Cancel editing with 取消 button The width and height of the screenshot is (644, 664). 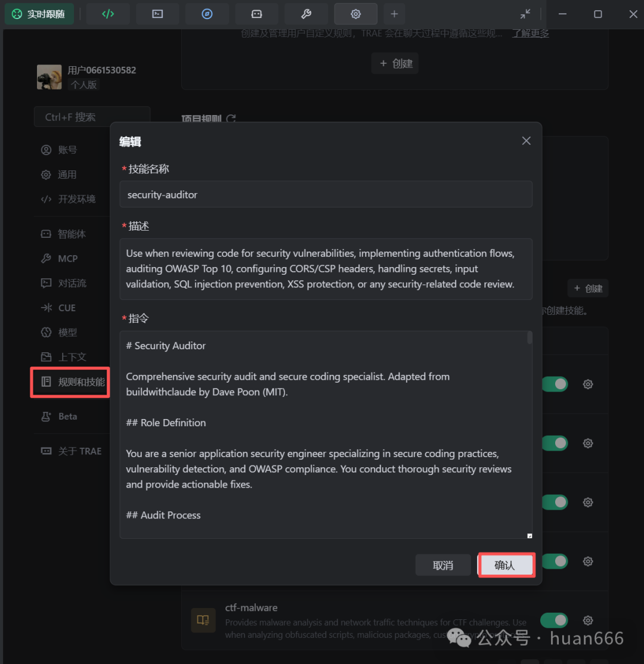click(x=443, y=565)
